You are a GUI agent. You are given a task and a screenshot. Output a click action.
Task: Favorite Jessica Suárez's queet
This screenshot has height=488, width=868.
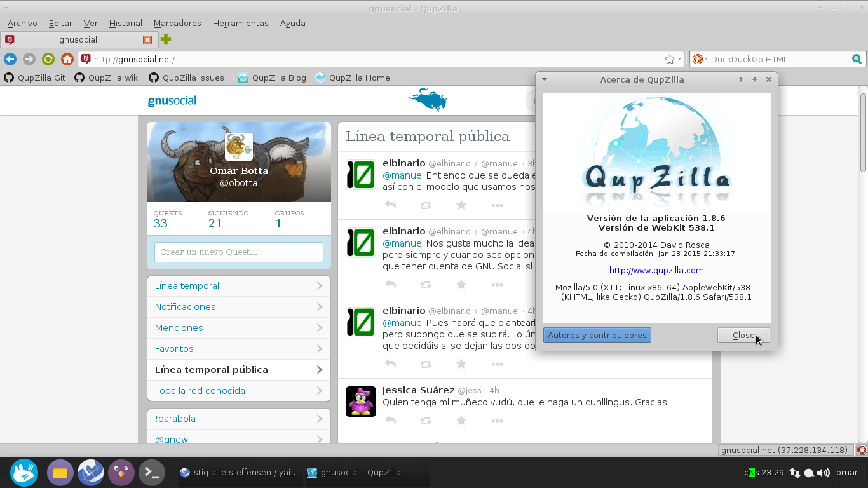461,421
